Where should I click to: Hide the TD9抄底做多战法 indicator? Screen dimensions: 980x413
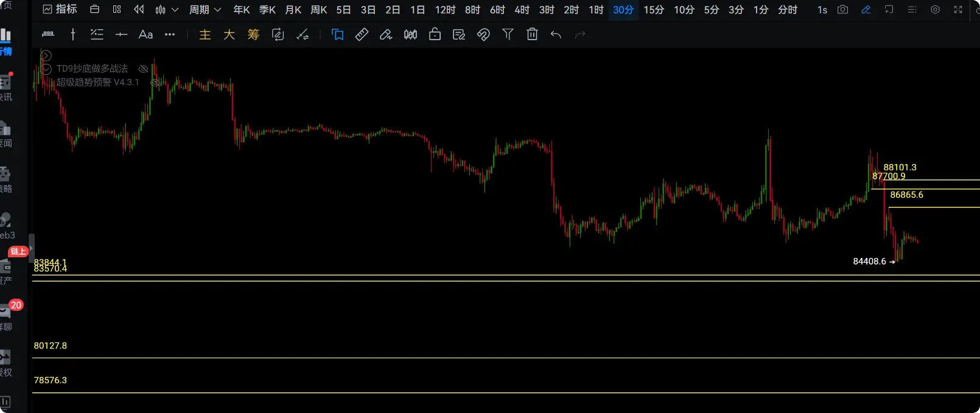(x=143, y=69)
